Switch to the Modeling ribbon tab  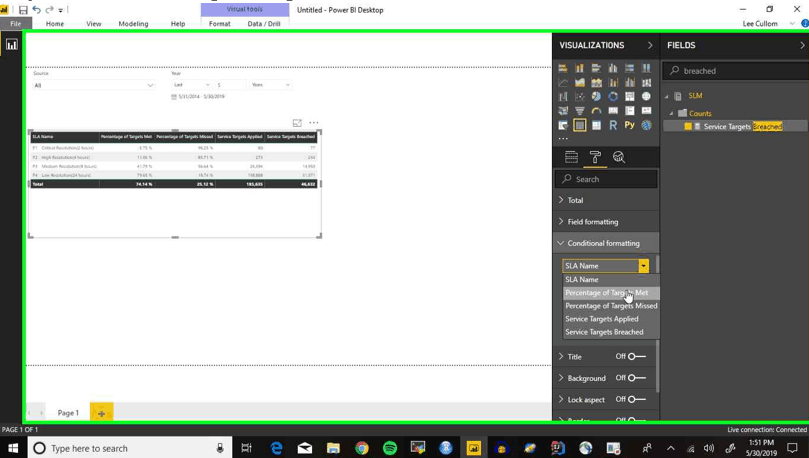click(x=133, y=24)
